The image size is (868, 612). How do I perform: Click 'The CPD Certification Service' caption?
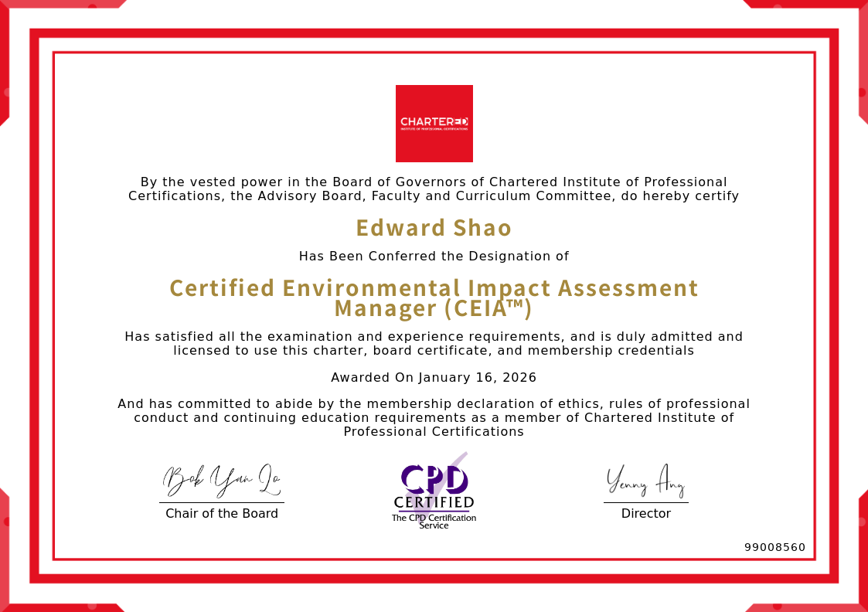point(434,522)
